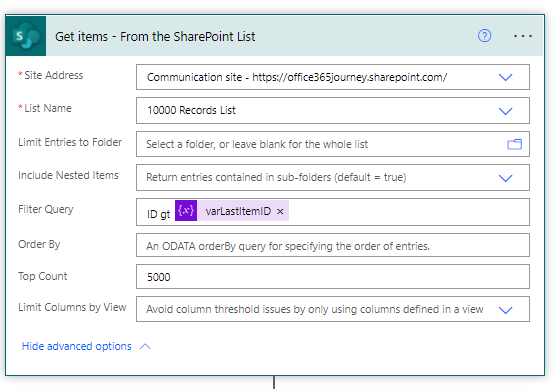Click Hide advanced options link
557x389 pixels.
(76, 346)
